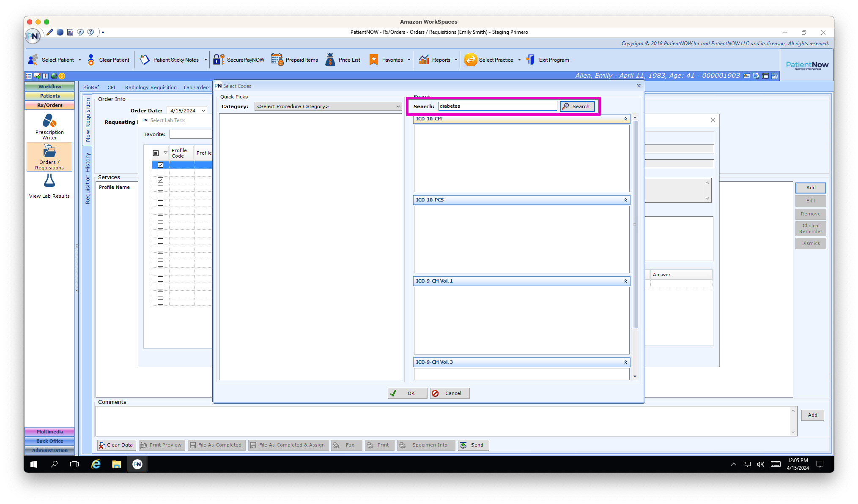Collapse the ICD-10-CM results section

(x=625, y=119)
